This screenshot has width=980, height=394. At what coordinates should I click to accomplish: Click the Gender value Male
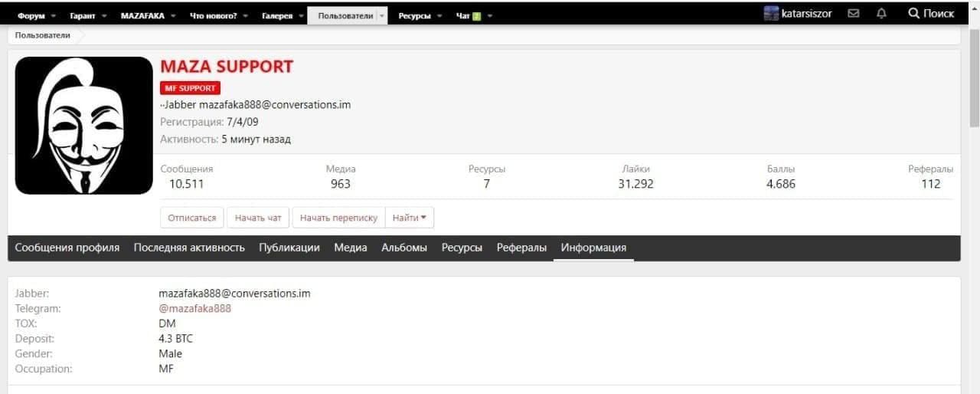(x=170, y=353)
